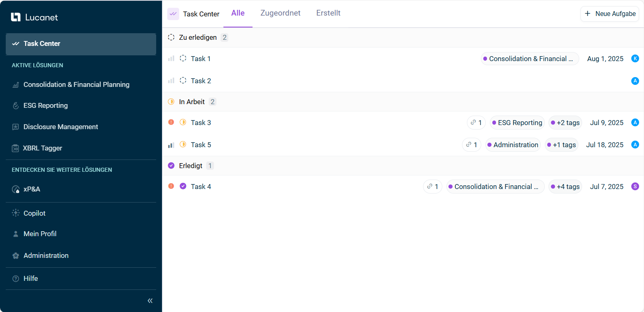Change priority icon of Task 1
This screenshot has width=644, height=312.
[171, 59]
